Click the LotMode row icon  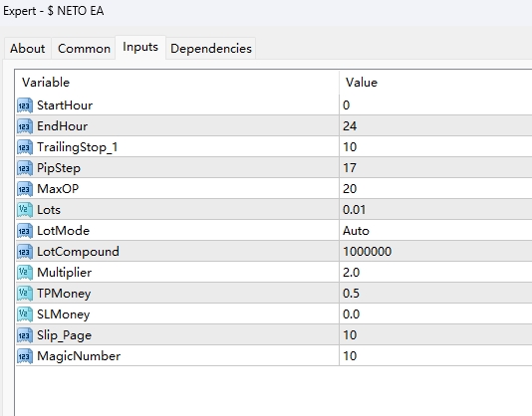pyautogui.click(x=25, y=231)
